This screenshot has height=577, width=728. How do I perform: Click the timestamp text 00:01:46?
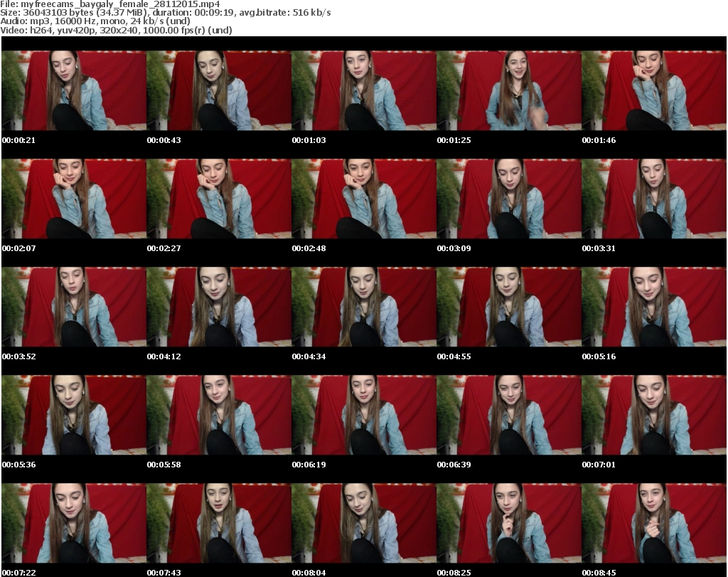click(x=599, y=140)
